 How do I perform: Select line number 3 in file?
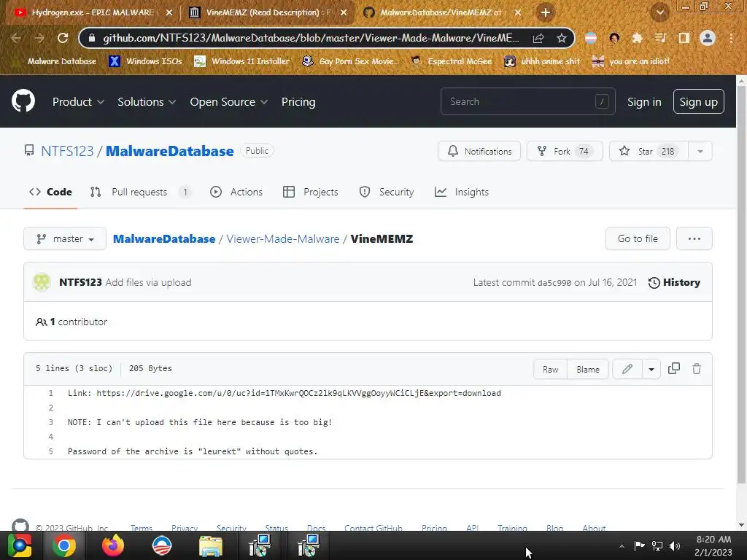[50, 422]
